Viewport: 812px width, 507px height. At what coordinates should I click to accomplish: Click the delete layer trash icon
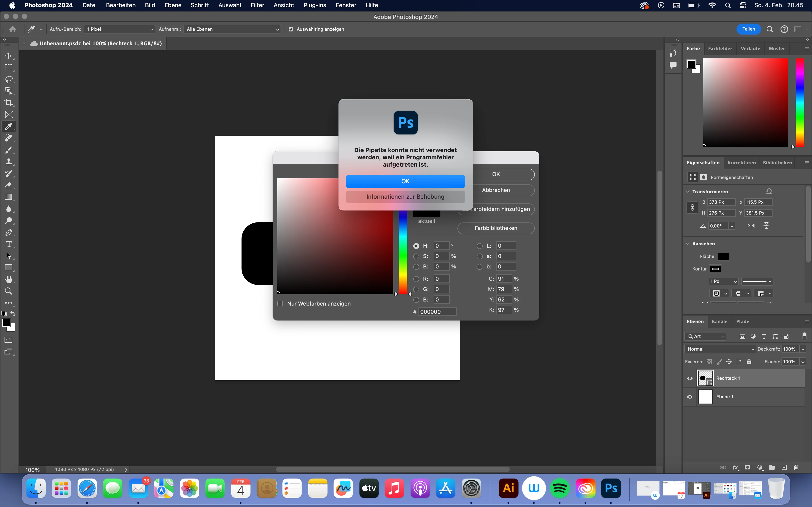[796, 467]
